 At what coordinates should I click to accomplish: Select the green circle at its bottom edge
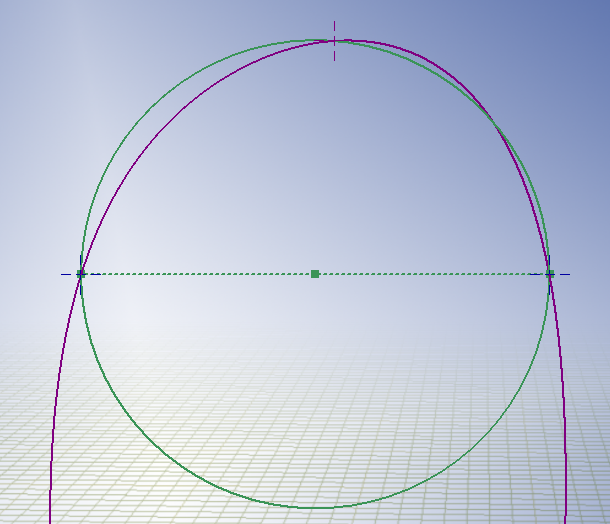point(315,508)
